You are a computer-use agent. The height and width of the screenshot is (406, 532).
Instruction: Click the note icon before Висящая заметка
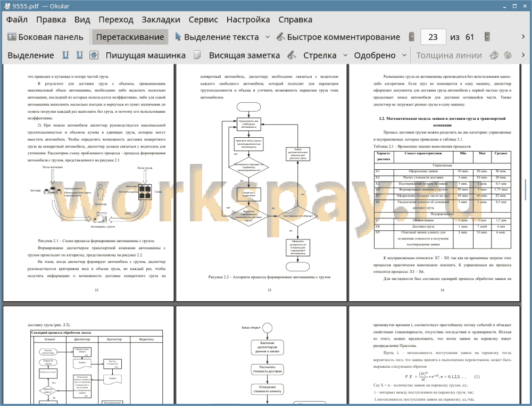pyautogui.click(x=197, y=55)
